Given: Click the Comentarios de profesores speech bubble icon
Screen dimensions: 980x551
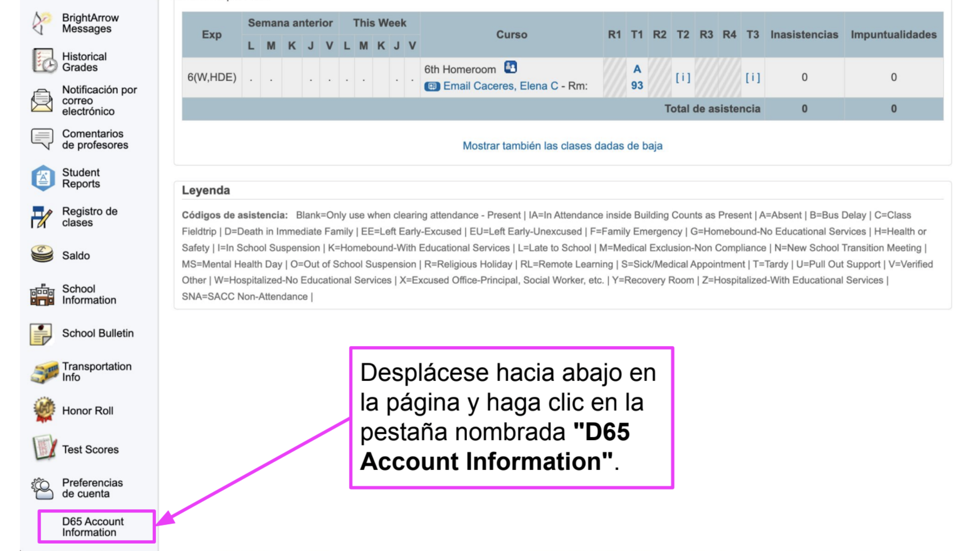Looking at the screenshot, I should tap(42, 139).
